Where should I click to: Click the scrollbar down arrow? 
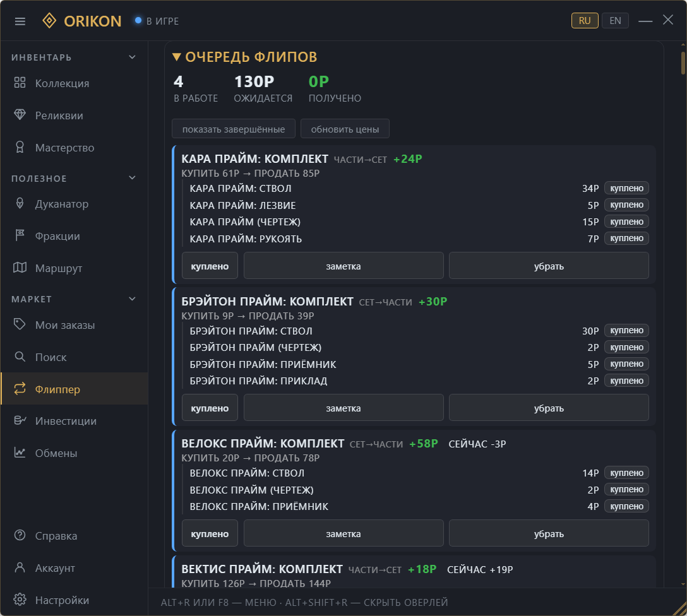pos(683,584)
